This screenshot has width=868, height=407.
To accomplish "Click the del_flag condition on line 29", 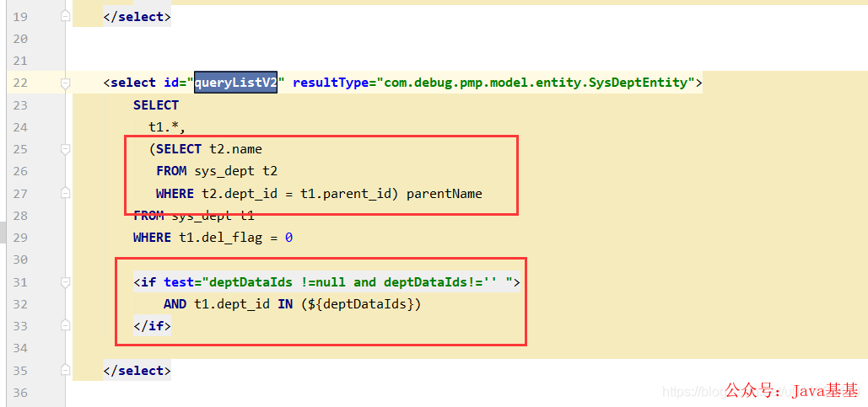I will (235, 238).
